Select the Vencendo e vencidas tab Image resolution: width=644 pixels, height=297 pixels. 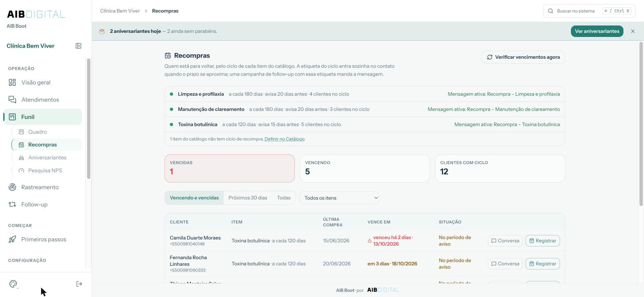[x=194, y=198]
